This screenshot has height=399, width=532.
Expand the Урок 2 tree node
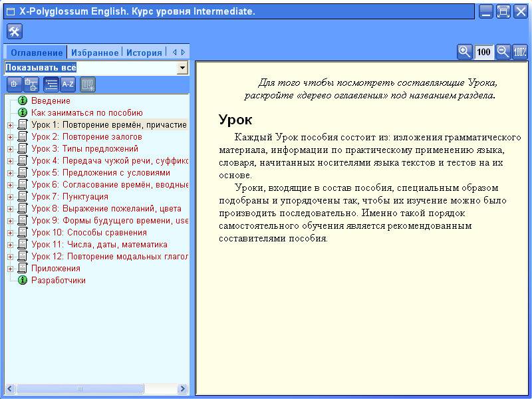coord(10,137)
